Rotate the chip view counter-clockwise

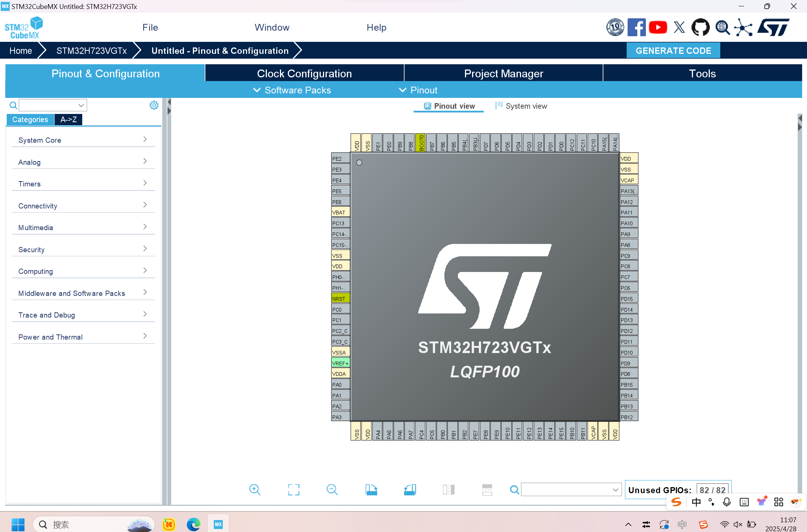(x=410, y=489)
